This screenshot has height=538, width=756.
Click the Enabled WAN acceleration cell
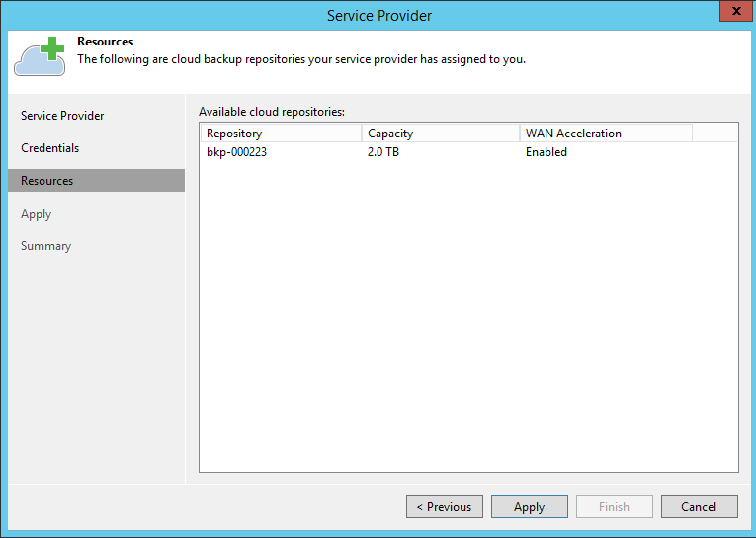[x=546, y=152]
